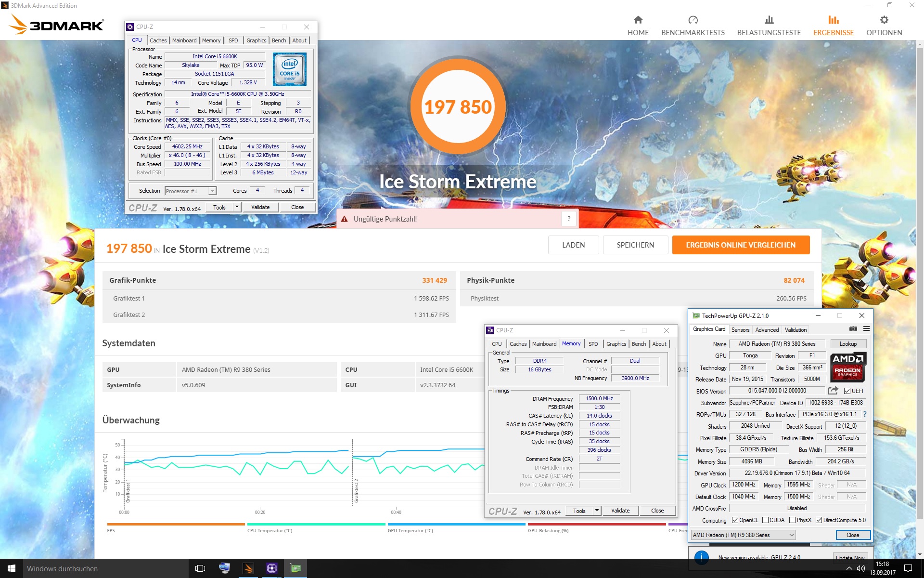
Task: Open BENCHMARKTESTS in 3DMark navigation
Action: pyautogui.click(x=693, y=26)
